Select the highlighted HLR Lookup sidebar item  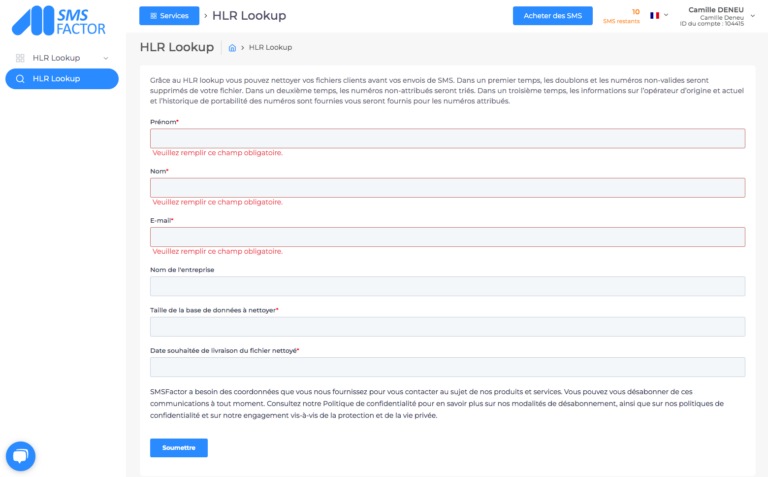(62, 79)
